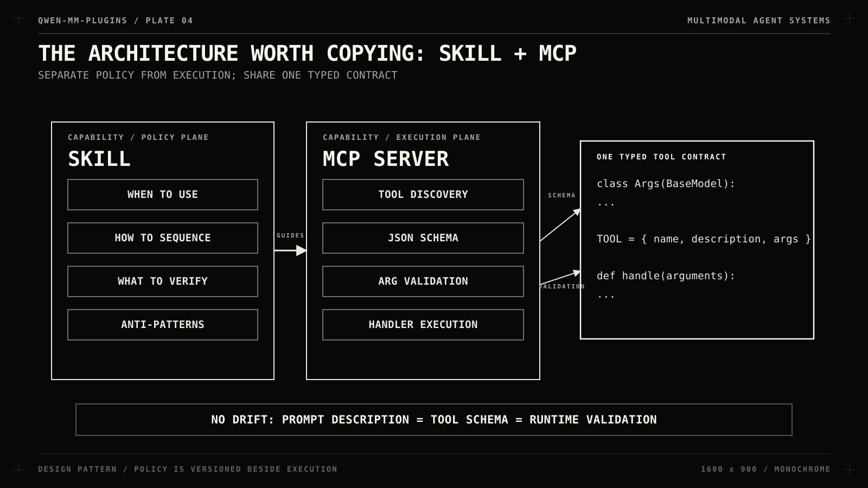Click the ONE TYPED TOOL CONTRACT label
The width and height of the screenshot is (868, 488).
tap(661, 157)
